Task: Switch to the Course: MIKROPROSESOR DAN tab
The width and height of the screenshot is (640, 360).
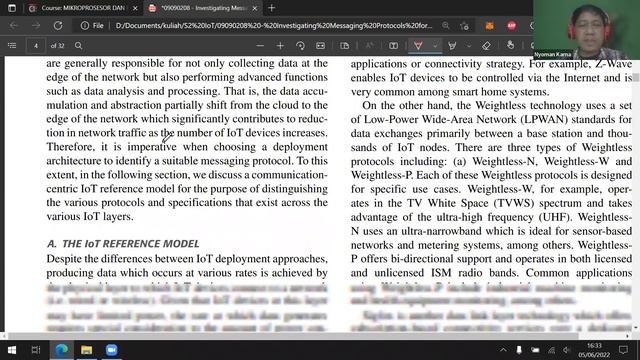Action: (x=84, y=8)
